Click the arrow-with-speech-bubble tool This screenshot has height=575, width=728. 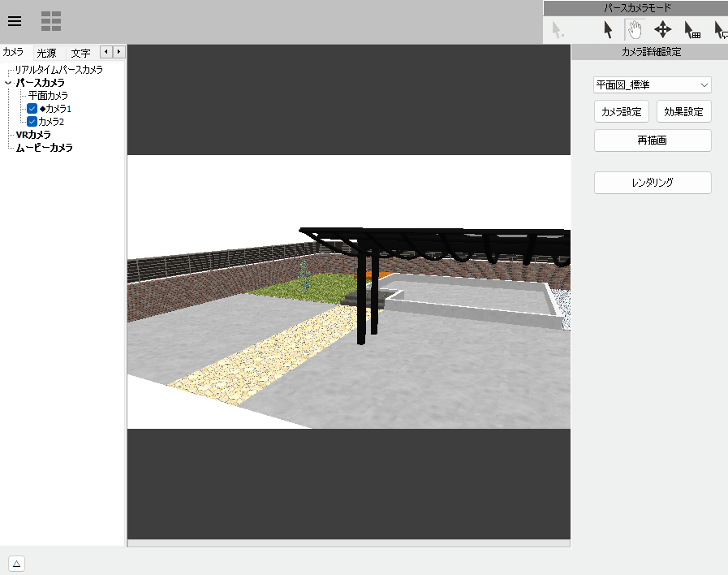pyautogui.click(x=720, y=30)
